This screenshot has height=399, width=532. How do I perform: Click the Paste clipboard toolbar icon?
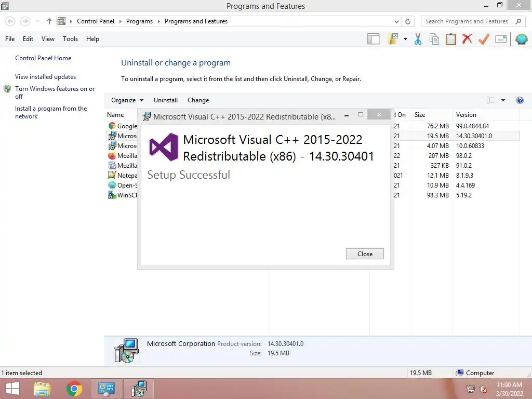click(x=450, y=39)
